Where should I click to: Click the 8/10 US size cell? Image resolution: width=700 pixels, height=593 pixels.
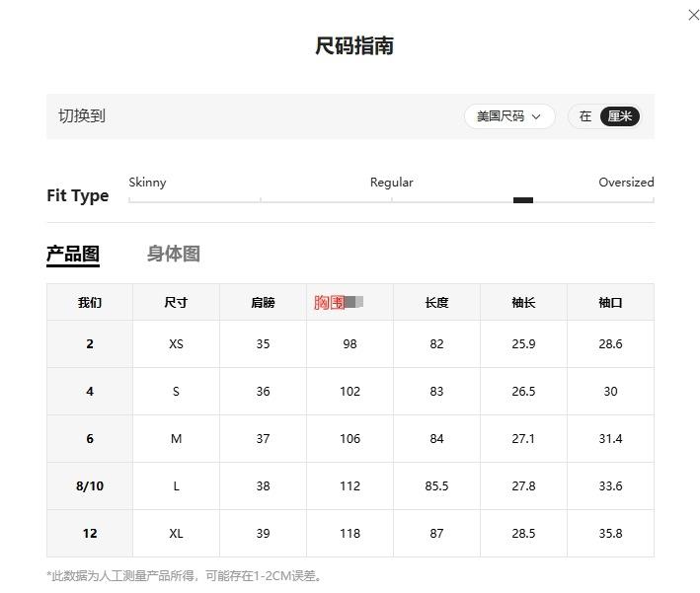90,485
